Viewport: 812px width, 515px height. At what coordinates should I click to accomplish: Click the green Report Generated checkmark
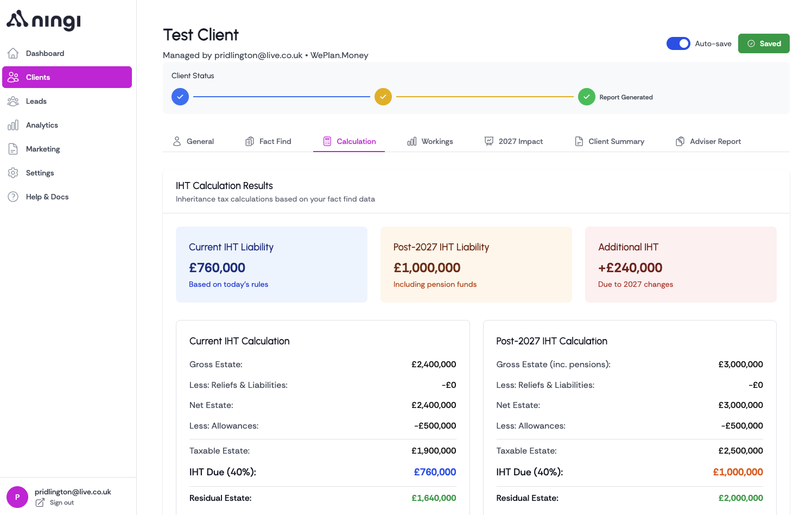pos(586,97)
